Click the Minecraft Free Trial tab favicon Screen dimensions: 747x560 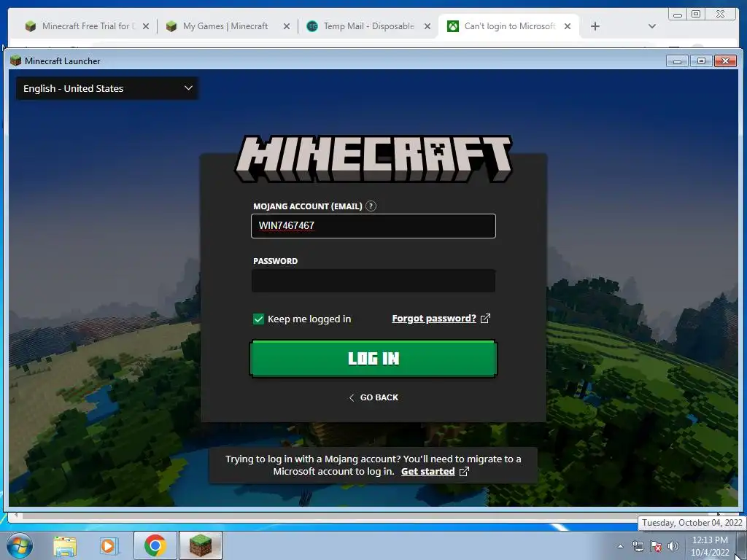(x=31, y=26)
